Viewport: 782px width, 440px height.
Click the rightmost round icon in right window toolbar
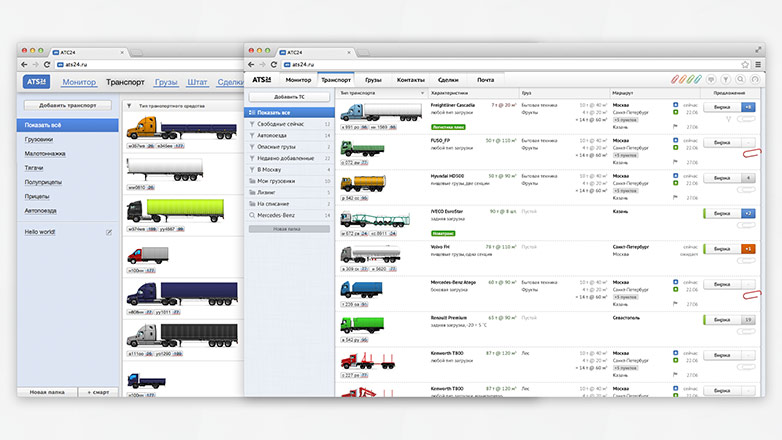(x=755, y=79)
